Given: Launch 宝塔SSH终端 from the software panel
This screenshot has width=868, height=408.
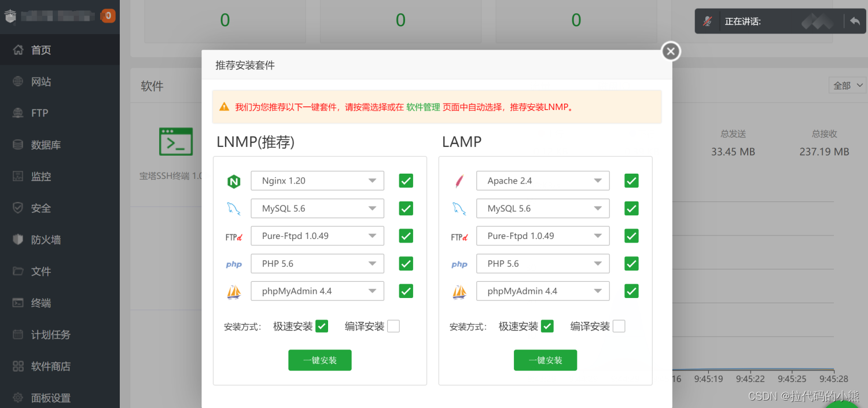Looking at the screenshot, I should 175,141.
